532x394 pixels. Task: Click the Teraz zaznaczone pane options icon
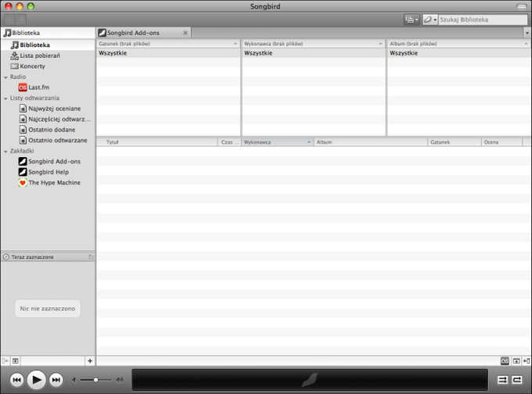pyautogui.click(x=91, y=257)
